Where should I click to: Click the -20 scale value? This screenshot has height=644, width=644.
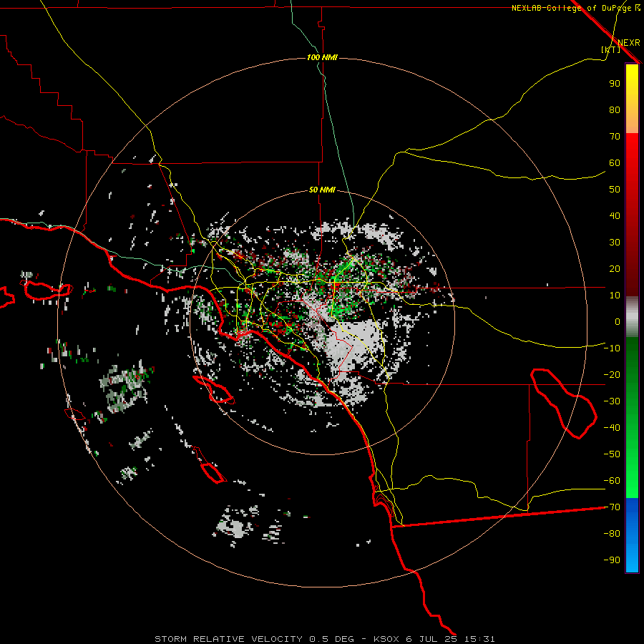coord(612,375)
